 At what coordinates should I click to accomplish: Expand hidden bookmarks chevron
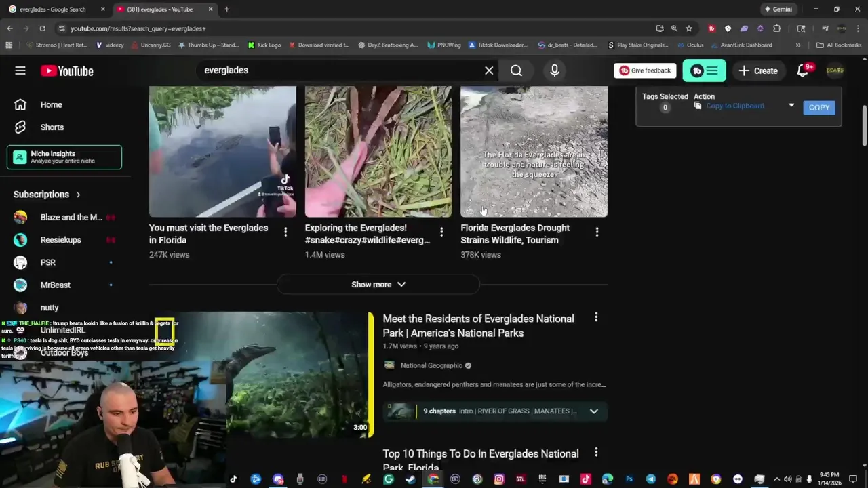tap(798, 45)
